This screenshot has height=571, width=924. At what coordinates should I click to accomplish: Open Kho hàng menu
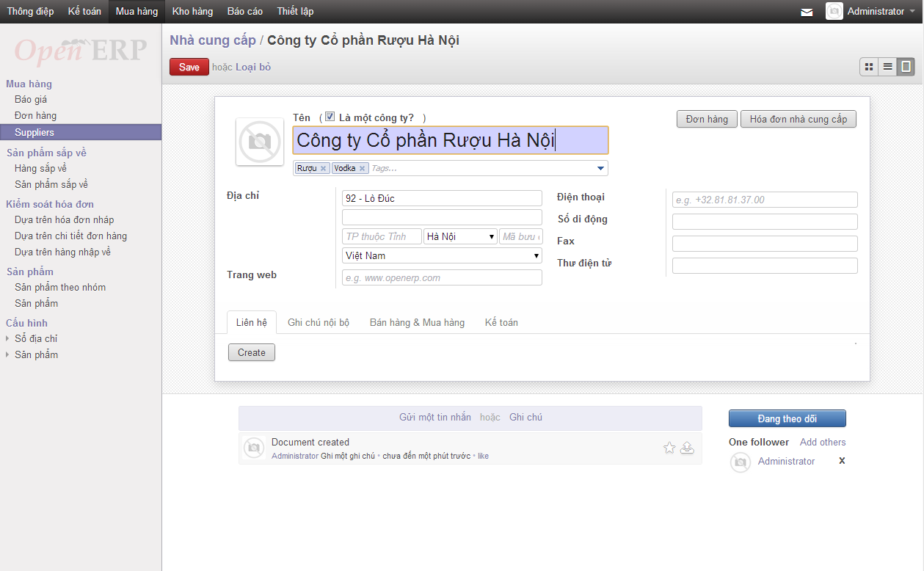(x=192, y=12)
